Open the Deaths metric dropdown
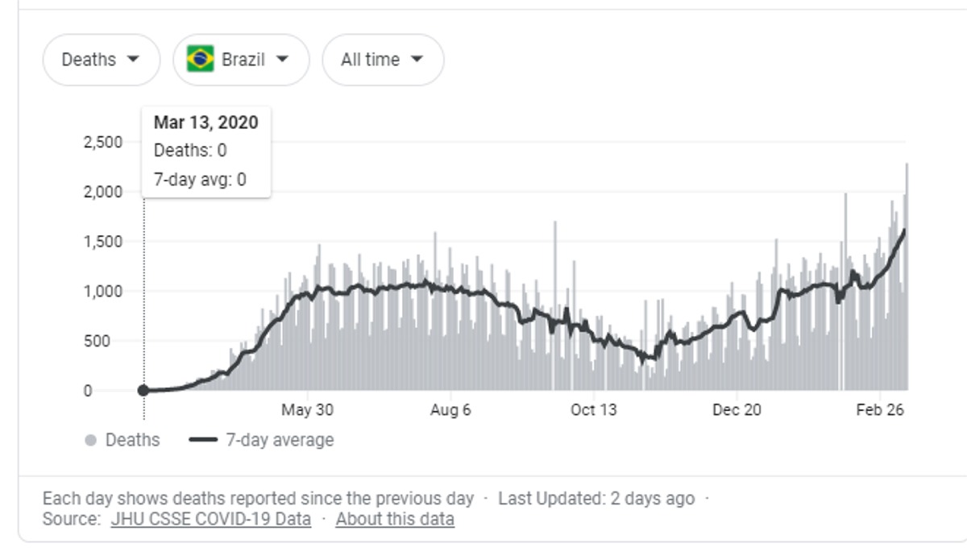 pos(101,60)
